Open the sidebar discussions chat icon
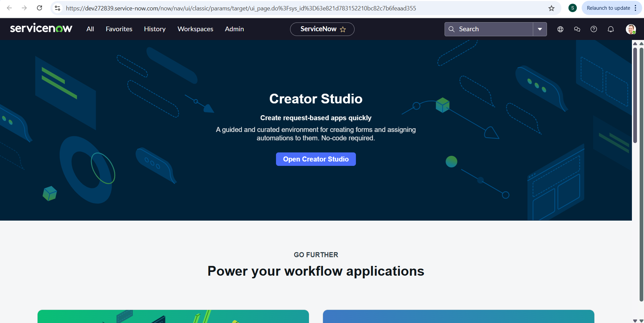Screen dimensions: 644x323 (x=577, y=29)
